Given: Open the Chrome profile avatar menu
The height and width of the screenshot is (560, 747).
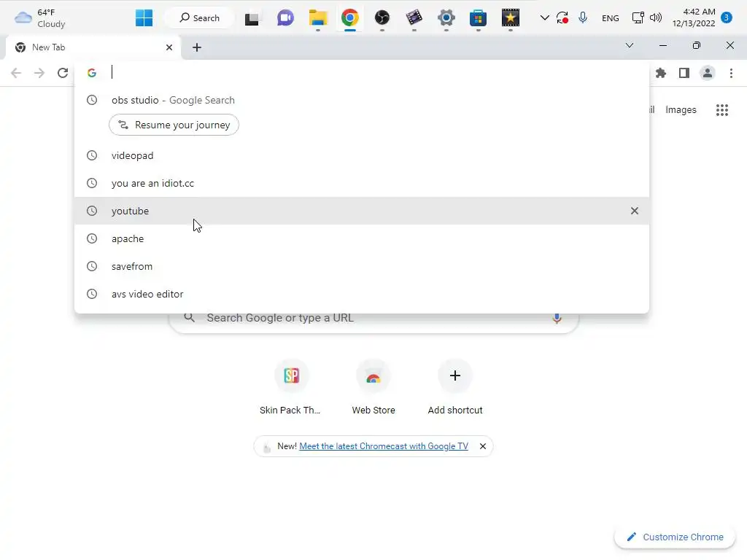Looking at the screenshot, I should tap(708, 73).
